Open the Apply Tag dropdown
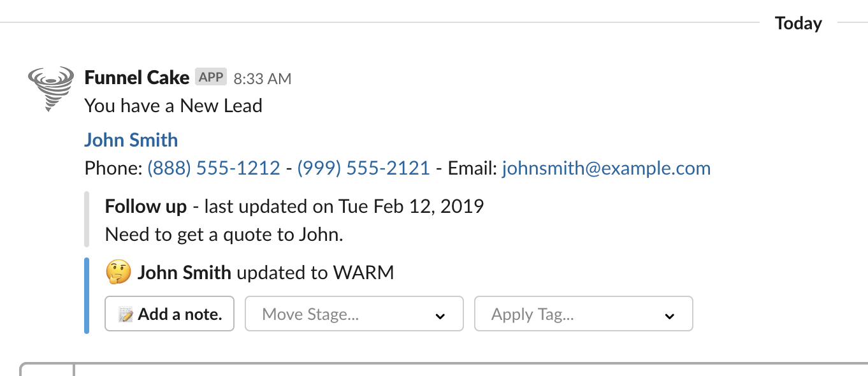868x376 pixels. pos(584,314)
